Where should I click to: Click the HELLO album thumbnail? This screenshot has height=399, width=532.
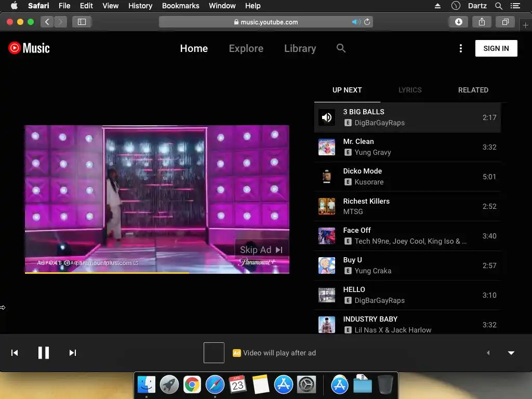pos(327,295)
